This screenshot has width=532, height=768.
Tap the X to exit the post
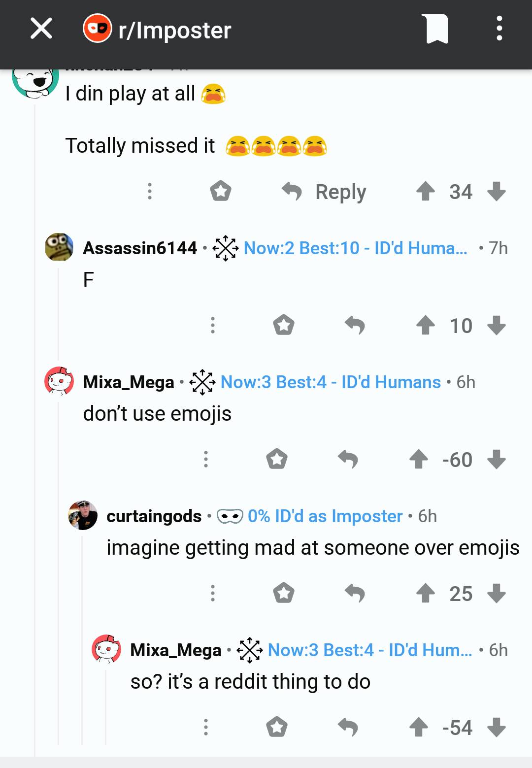[x=41, y=28]
